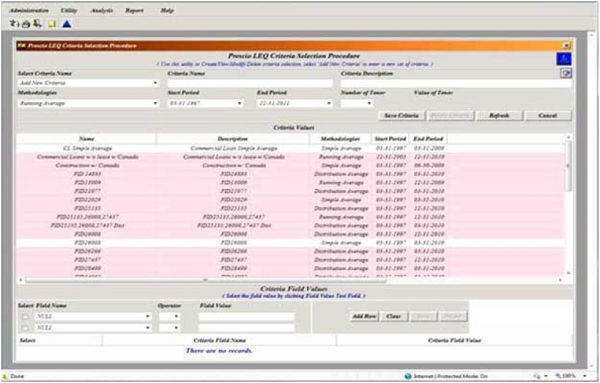Click the Add Row button
This screenshot has width=600, height=383.
(364, 316)
